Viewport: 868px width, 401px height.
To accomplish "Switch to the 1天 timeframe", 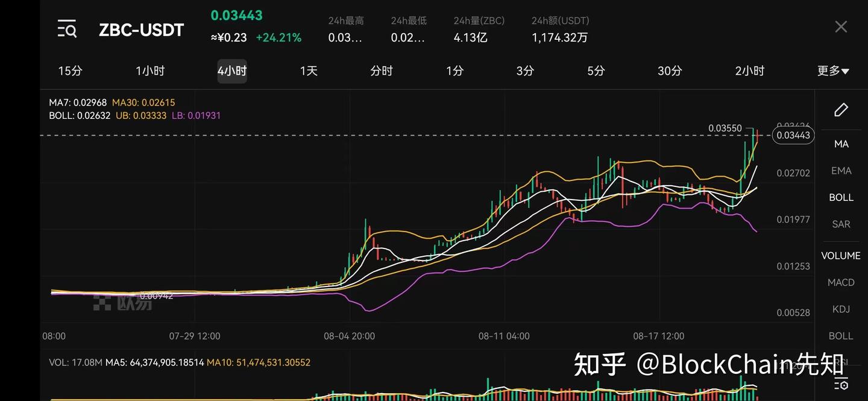I will coord(309,71).
